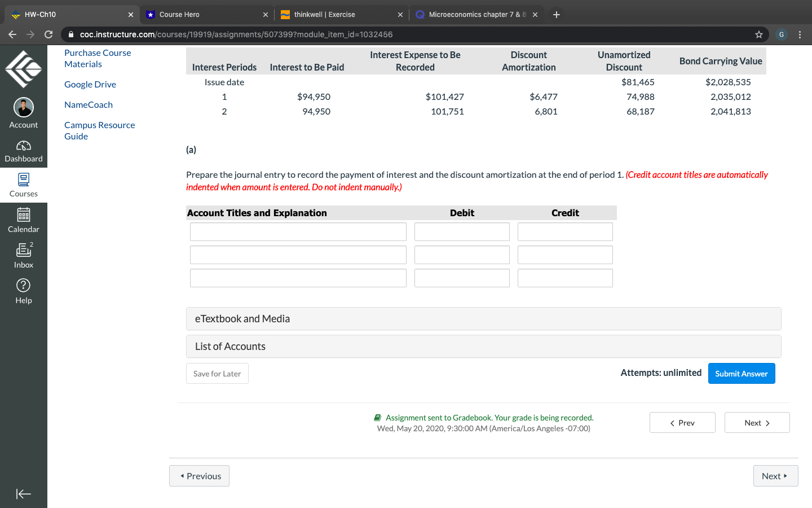Select the $101,427 interest expense value

(x=444, y=97)
